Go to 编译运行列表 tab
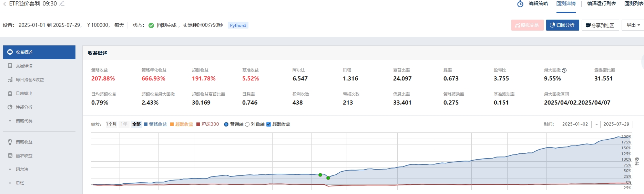Viewport: 644px width, 194px height. point(601,4)
